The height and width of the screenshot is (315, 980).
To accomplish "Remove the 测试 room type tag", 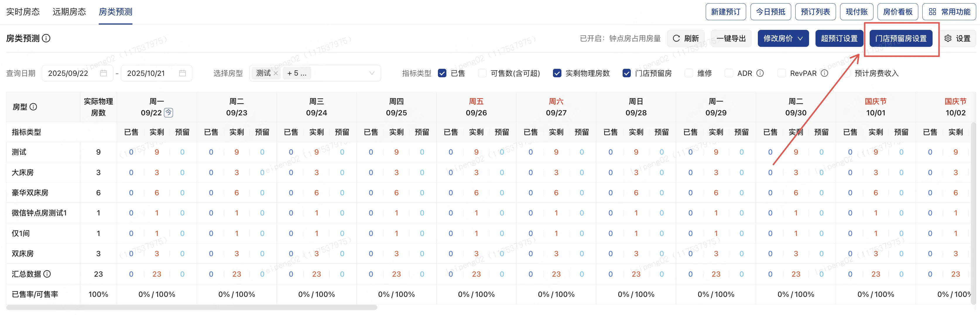I will coord(276,73).
